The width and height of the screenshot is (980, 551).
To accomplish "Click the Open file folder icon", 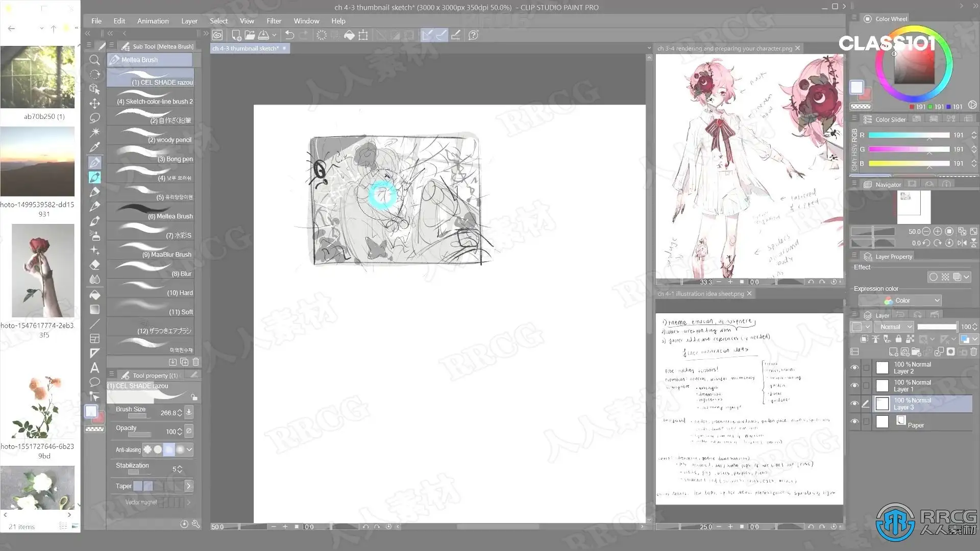I will point(250,35).
